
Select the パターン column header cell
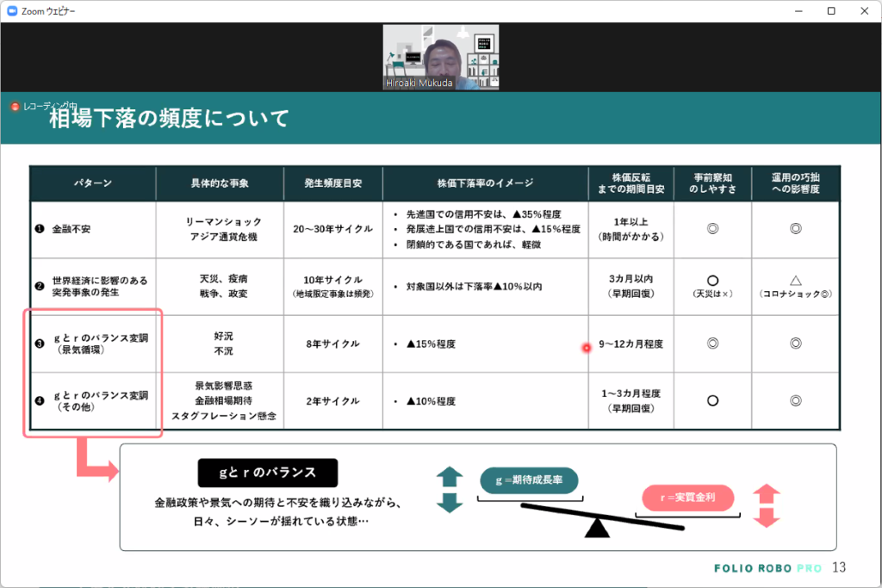pyautogui.click(x=91, y=183)
